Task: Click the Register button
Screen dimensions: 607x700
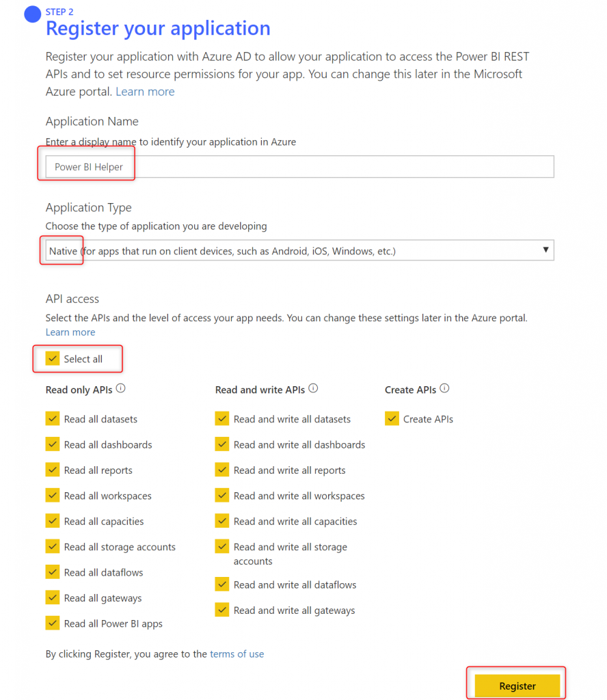Action: [517, 686]
